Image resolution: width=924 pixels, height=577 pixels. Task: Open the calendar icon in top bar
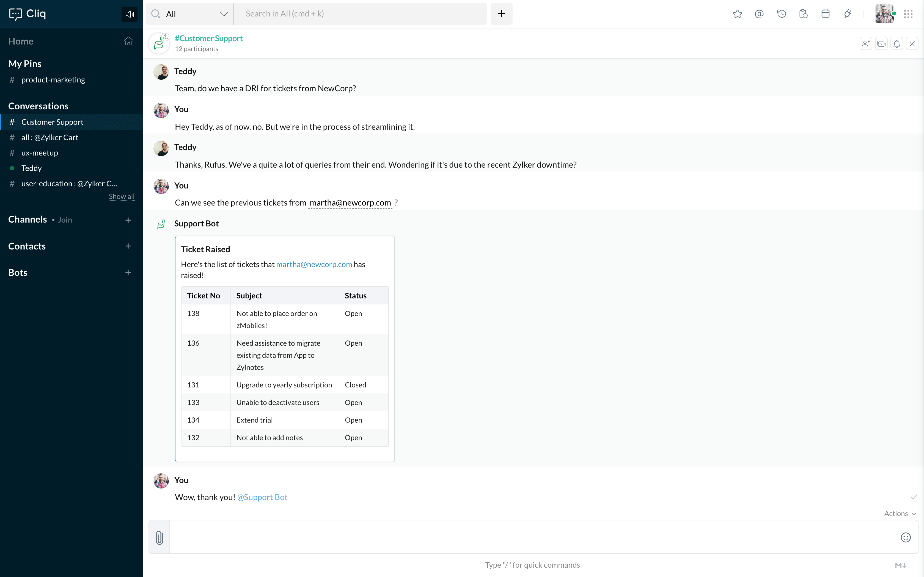825,14
